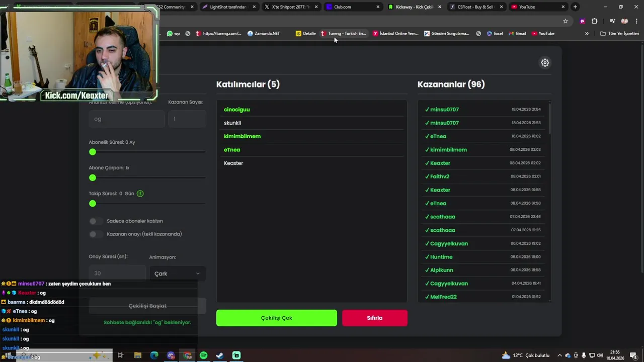Open the Detalle bookmark

(x=306, y=34)
